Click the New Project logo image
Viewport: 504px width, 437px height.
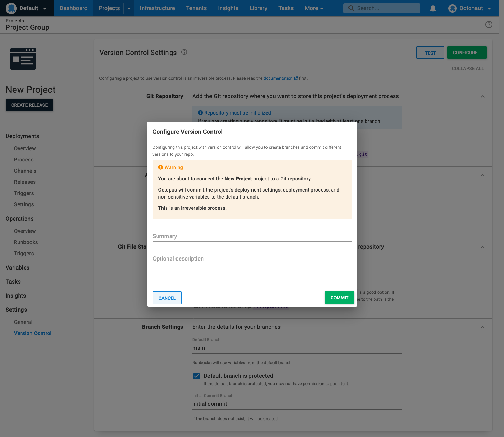(x=23, y=58)
